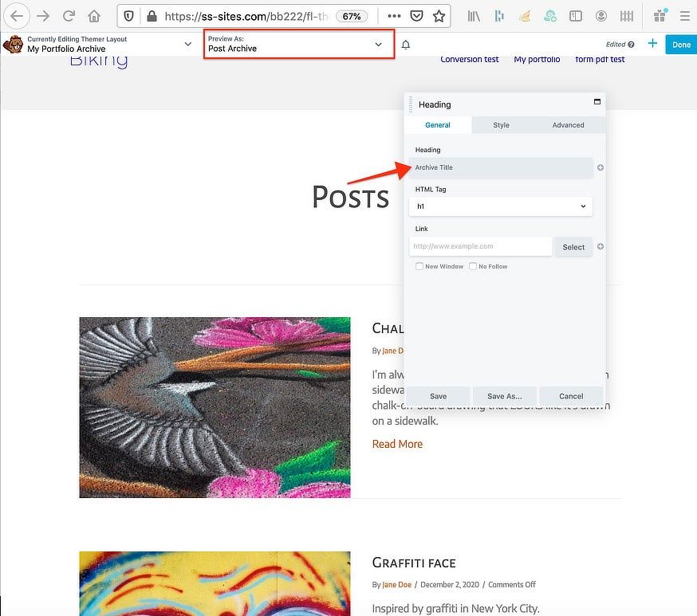Open the HTML Tag h1 dropdown
Screen dimensions: 697x616
pos(500,206)
